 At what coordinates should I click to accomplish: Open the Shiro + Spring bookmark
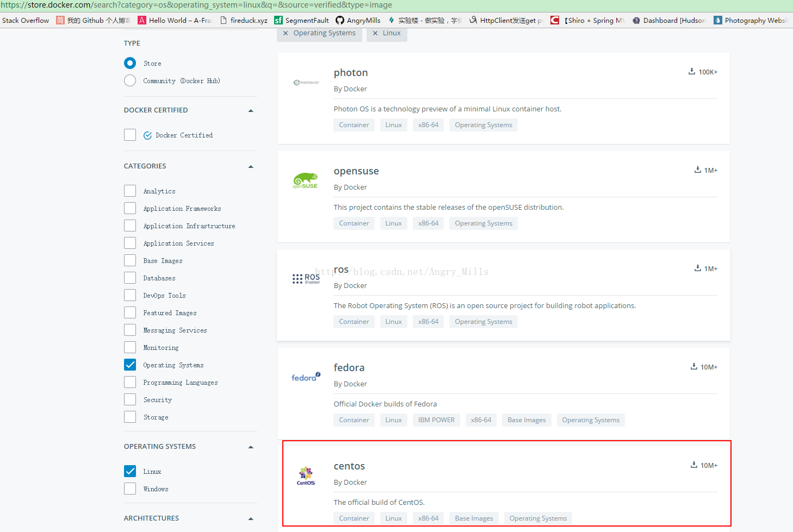[x=587, y=20]
